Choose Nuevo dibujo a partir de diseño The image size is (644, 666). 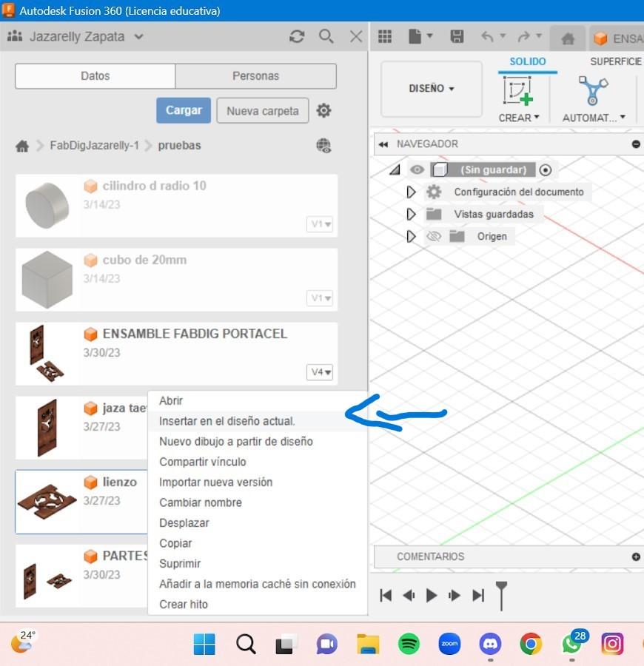pyautogui.click(x=258, y=441)
